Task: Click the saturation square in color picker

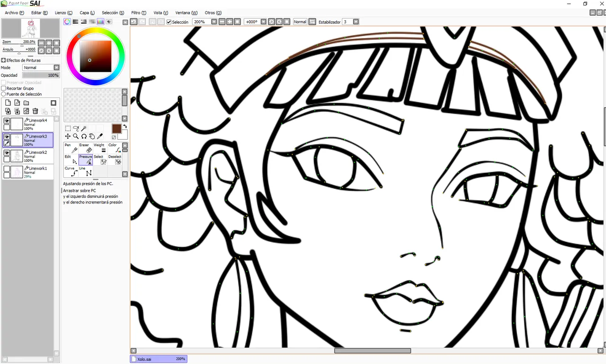Action: click(96, 56)
